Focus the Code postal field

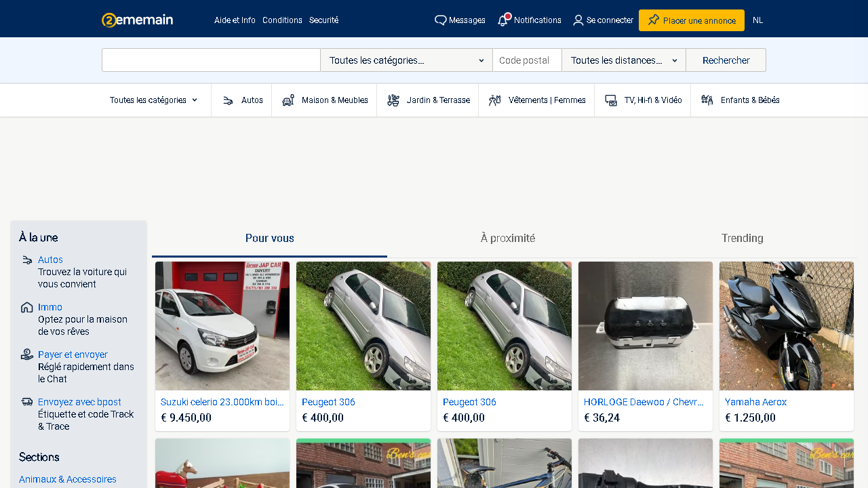pyautogui.click(x=527, y=60)
